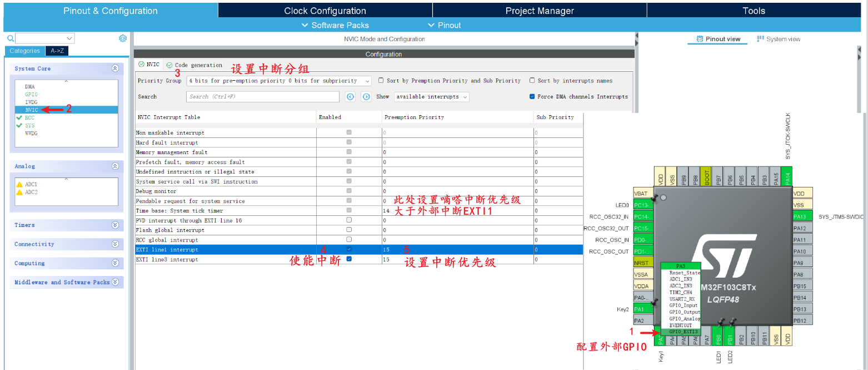Select SYS in System Core list

[x=29, y=126]
